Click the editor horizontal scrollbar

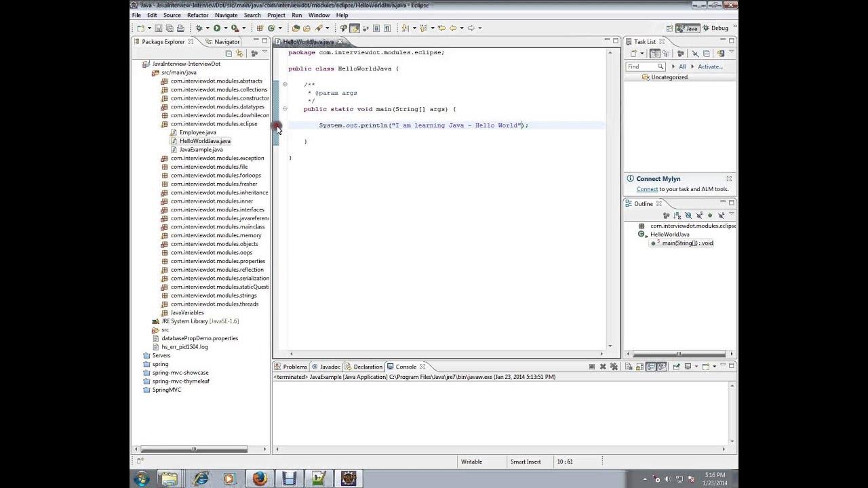coord(446,353)
